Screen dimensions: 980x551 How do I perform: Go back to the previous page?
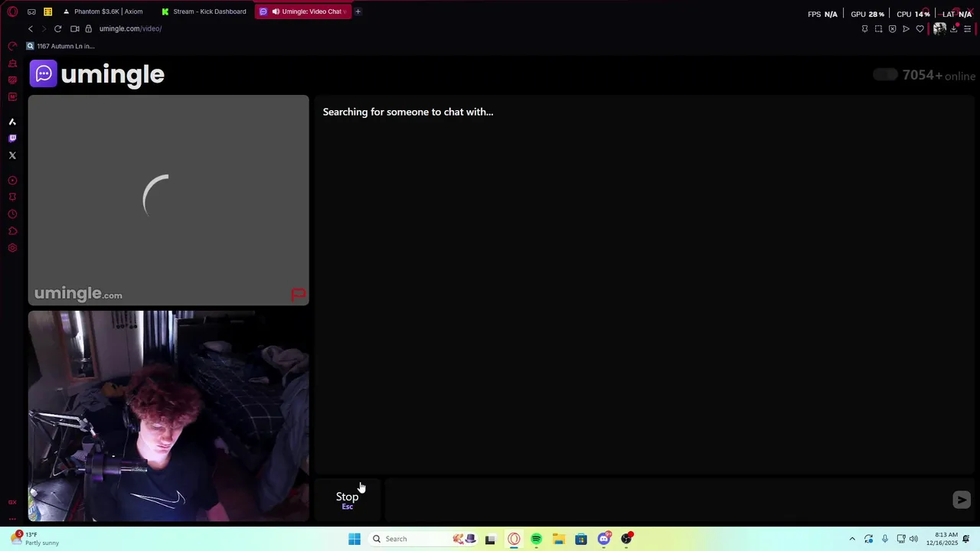(31, 28)
